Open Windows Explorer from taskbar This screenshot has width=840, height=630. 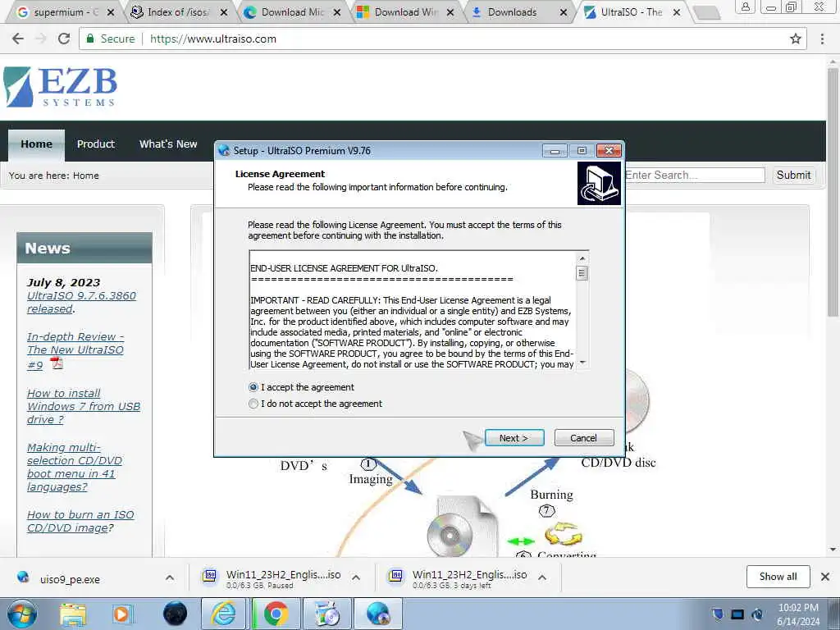click(73, 614)
